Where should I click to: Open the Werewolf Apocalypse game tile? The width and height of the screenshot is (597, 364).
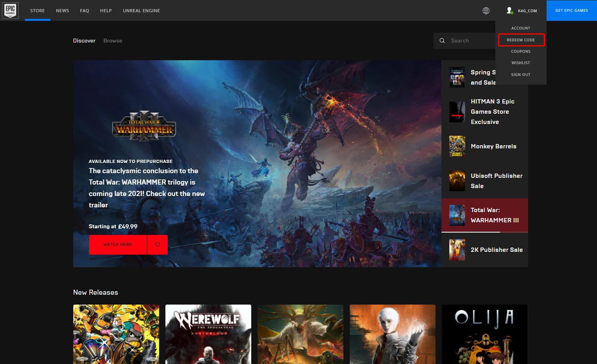point(208,334)
